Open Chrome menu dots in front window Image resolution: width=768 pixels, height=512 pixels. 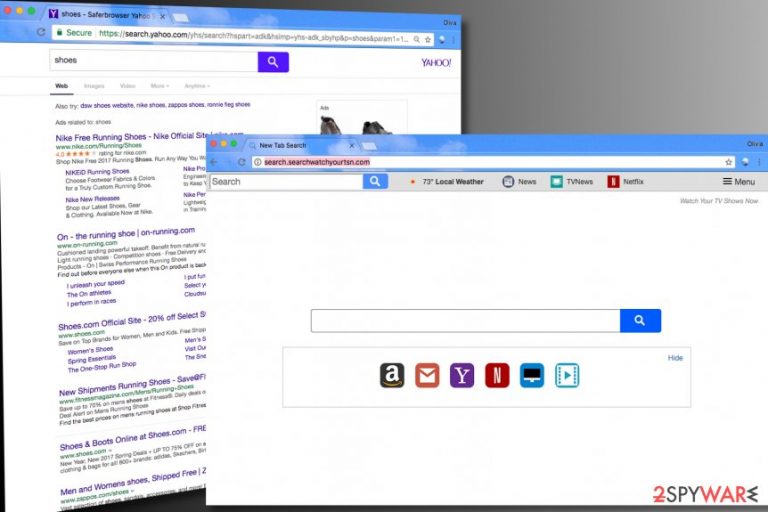tap(759, 162)
